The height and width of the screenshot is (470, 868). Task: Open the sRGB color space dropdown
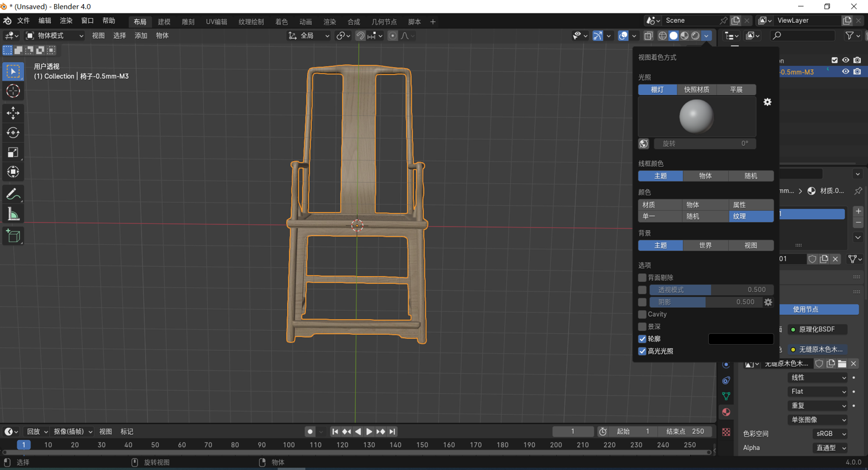click(830, 434)
